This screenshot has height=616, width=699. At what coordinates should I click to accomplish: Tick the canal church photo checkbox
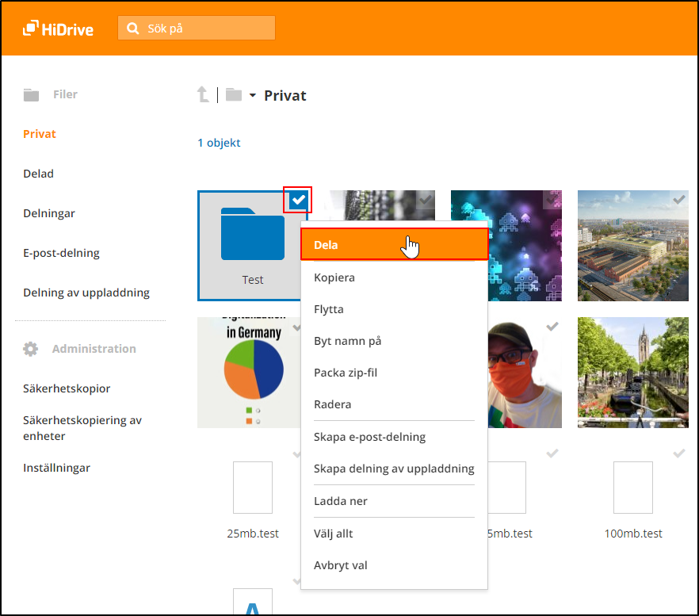point(678,327)
